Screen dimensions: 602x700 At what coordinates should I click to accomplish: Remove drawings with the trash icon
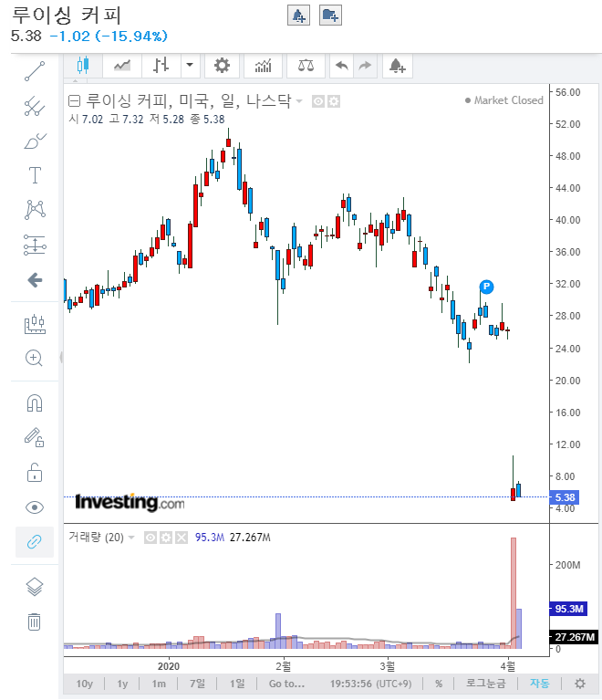[35, 622]
